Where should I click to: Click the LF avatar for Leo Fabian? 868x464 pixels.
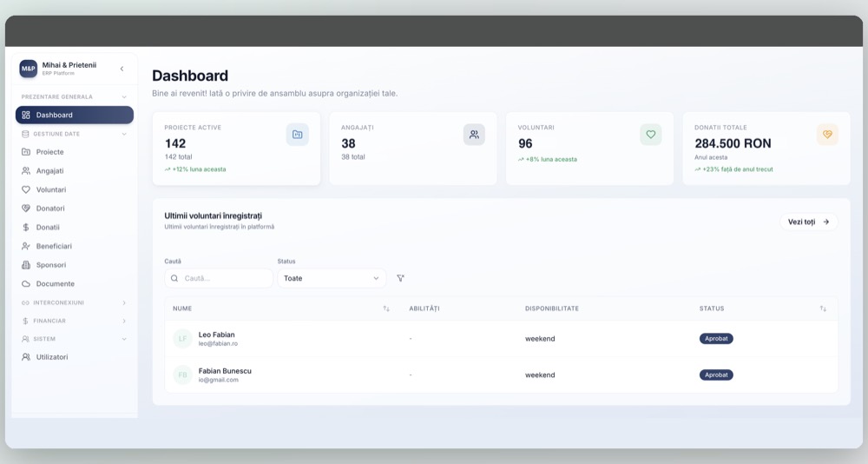182,339
